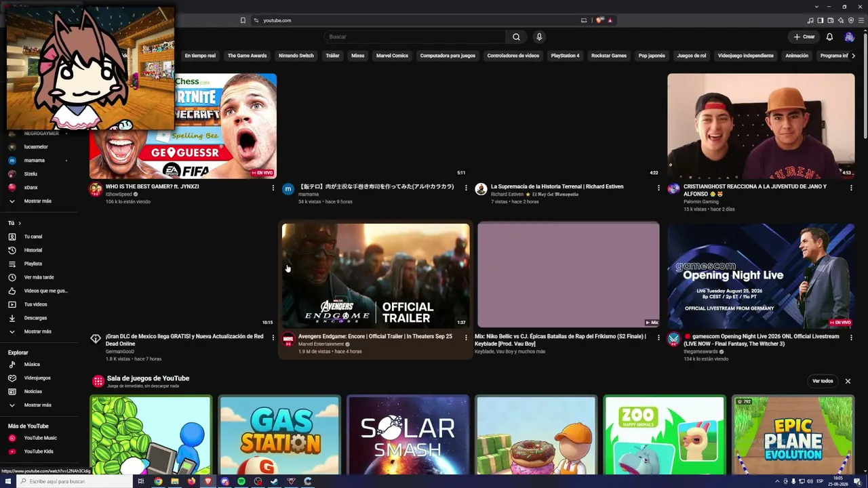The image size is (868, 488).
Task: Open YouTube Kids link
Action: pyautogui.click(x=39, y=451)
